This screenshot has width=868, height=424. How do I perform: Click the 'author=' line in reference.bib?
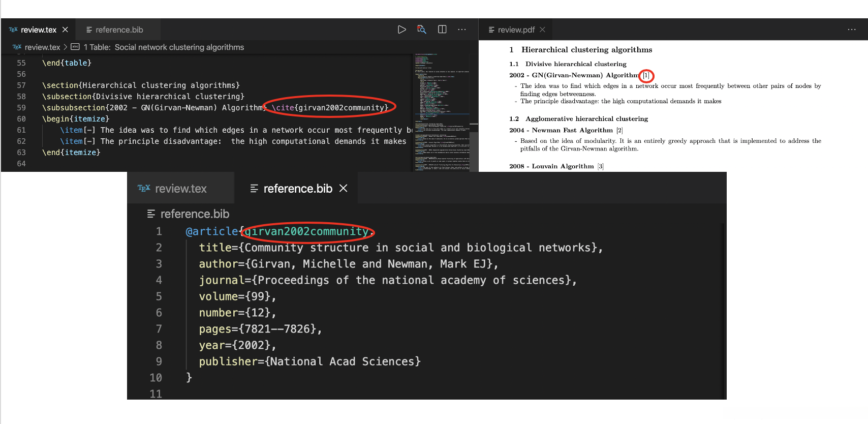349,264
